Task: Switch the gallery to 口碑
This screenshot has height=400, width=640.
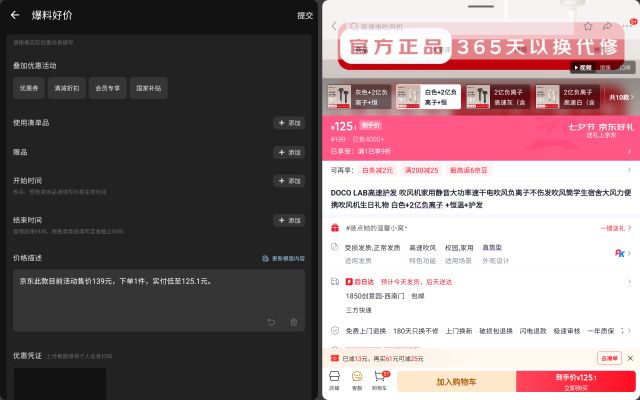Action: pyautogui.click(x=625, y=68)
